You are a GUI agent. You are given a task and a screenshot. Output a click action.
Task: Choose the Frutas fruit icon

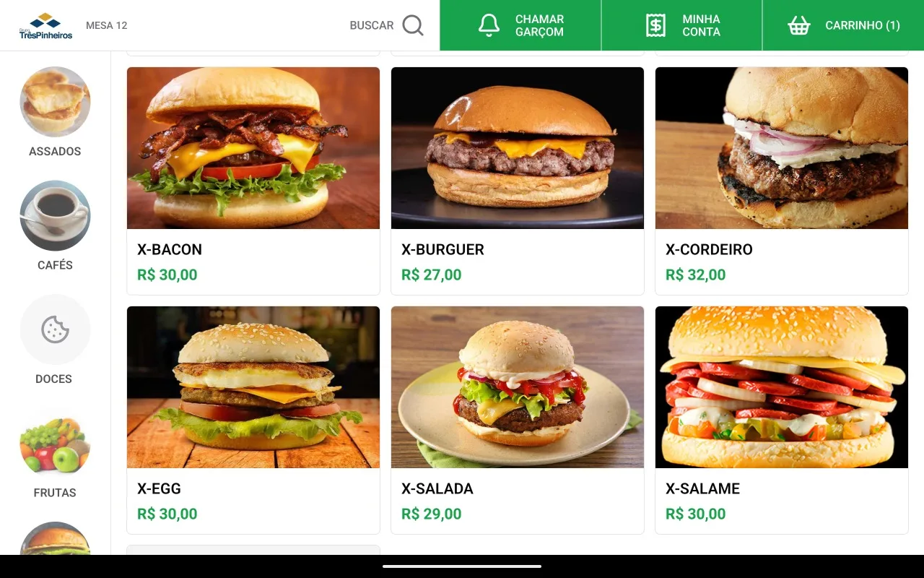[x=55, y=443]
